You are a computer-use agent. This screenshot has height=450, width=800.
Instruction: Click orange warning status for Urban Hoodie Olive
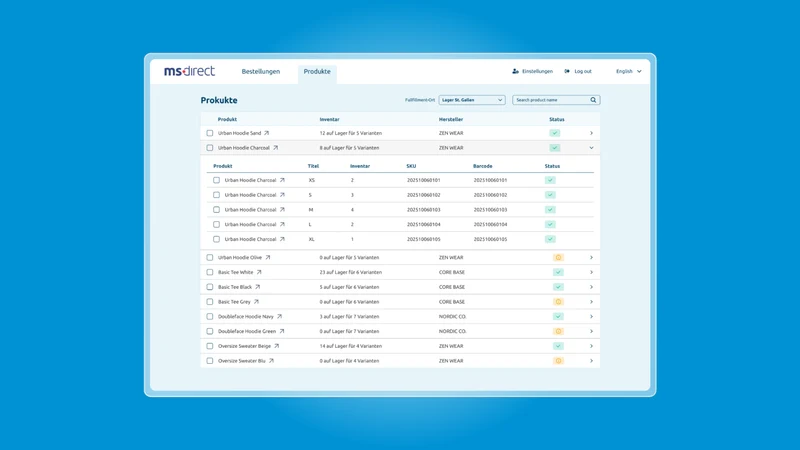558,258
